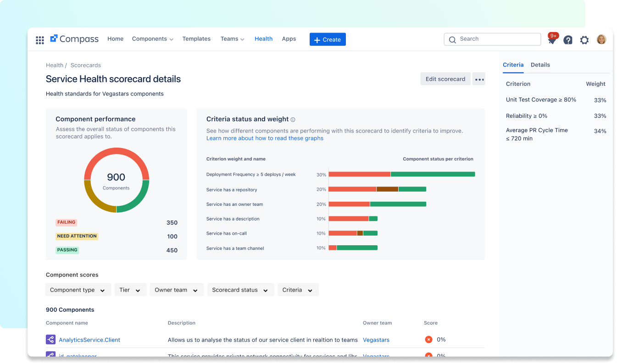
Task: Click the Compass logo
Action: 74,39
